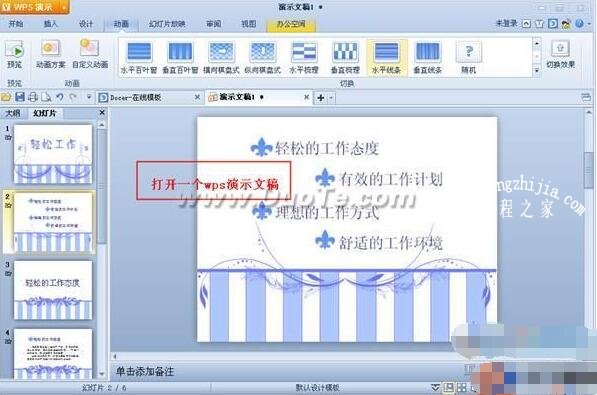597x395 pixels.
Task: Open status bar dropdown arrow near view icons
Action: (x=435, y=388)
